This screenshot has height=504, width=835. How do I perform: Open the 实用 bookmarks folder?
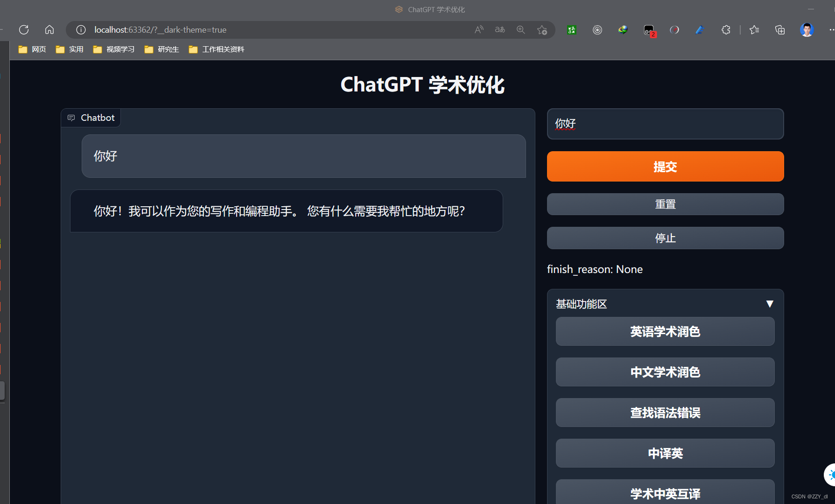tap(70, 49)
